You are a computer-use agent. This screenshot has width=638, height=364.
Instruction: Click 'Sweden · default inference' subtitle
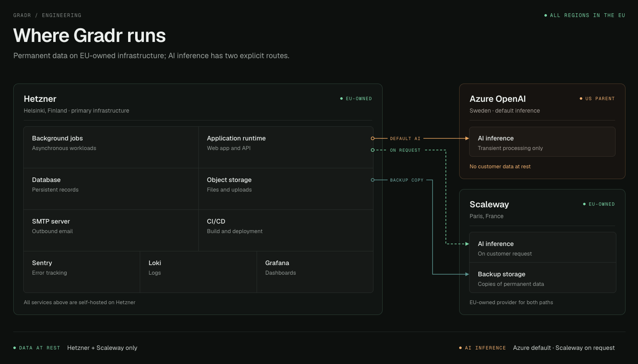point(504,111)
